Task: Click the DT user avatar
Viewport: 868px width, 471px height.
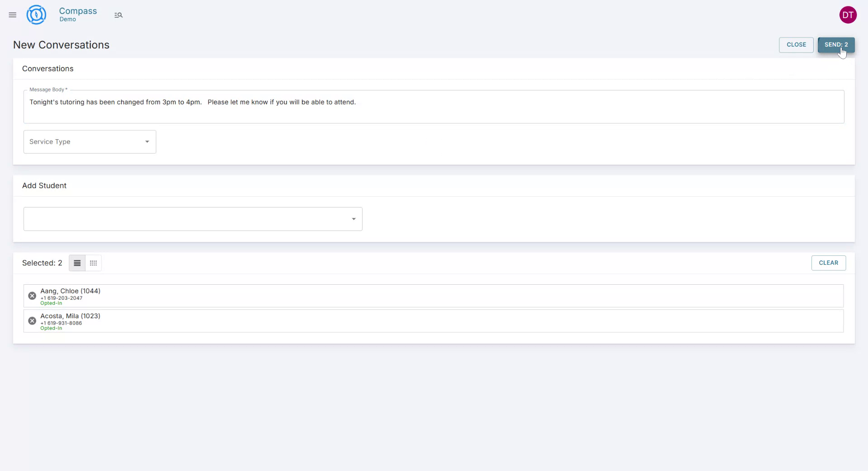Action: click(848, 14)
